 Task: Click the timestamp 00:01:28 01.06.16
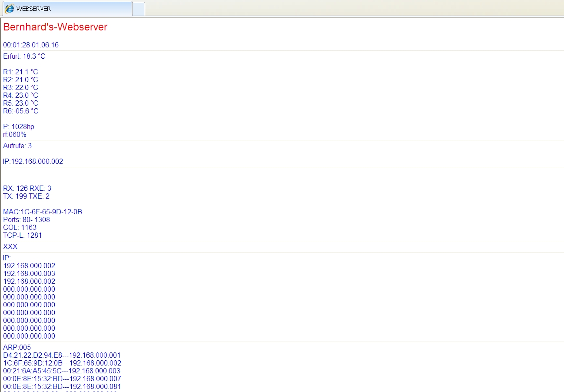pyautogui.click(x=31, y=45)
